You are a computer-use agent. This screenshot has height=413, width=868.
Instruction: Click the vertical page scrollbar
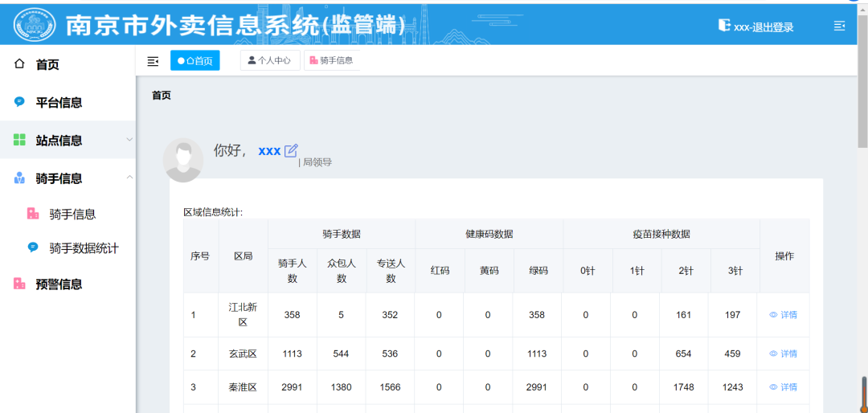point(863,96)
